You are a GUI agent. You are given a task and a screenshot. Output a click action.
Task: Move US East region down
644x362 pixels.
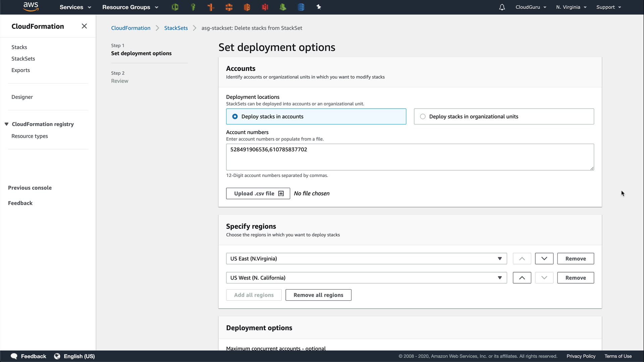[544, 259]
